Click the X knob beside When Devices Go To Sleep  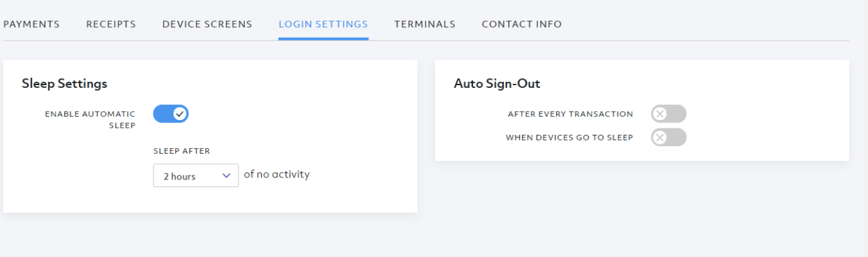pos(660,138)
